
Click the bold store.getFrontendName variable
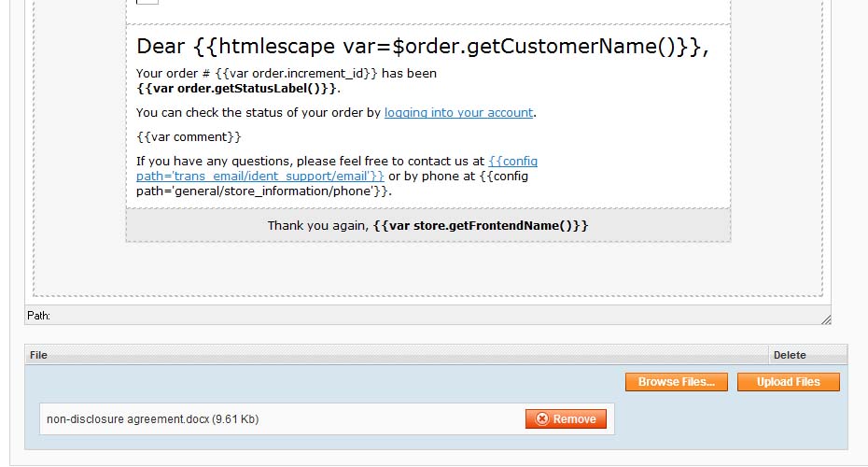pyautogui.click(x=481, y=226)
